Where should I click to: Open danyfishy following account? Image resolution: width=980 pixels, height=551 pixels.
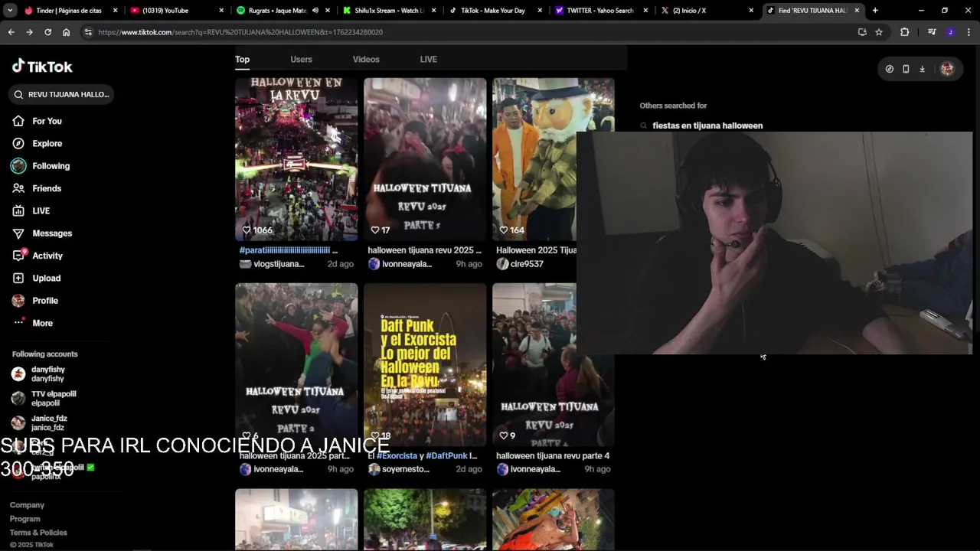pos(47,374)
